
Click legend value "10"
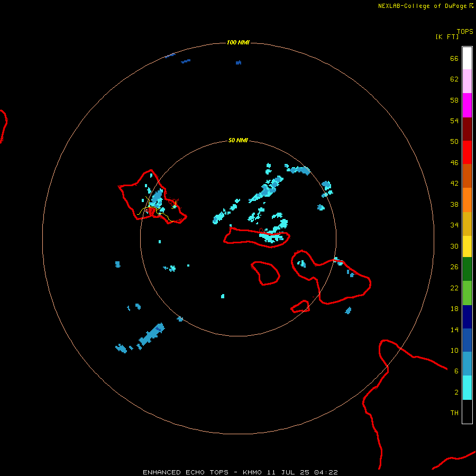(x=454, y=350)
